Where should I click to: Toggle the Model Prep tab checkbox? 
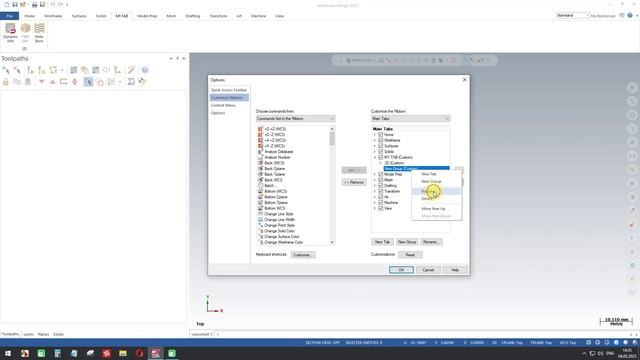(380, 174)
